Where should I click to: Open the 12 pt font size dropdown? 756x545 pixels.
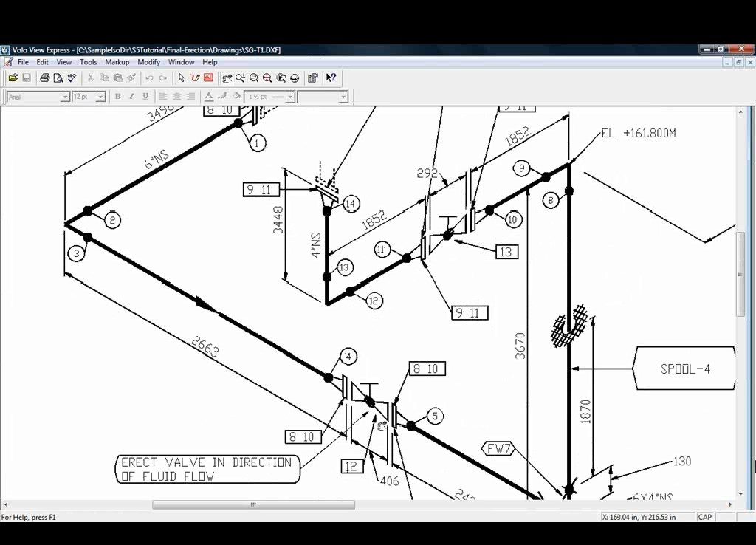(x=100, y=97)
